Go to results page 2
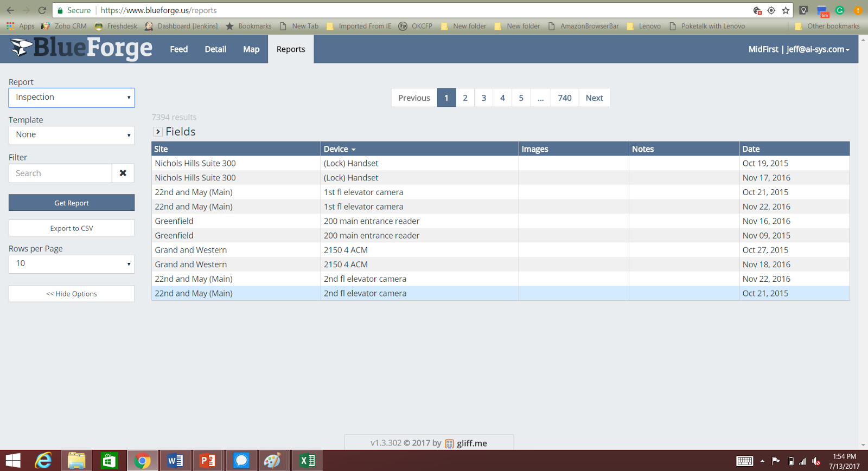This screenshot has width=868, height=471. click(465, 98)
